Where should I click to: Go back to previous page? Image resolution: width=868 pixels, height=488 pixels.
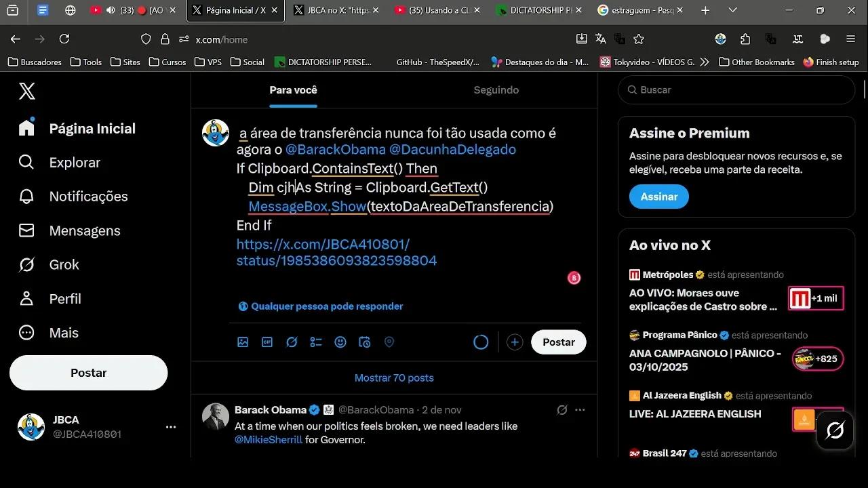tap(16, 39)
